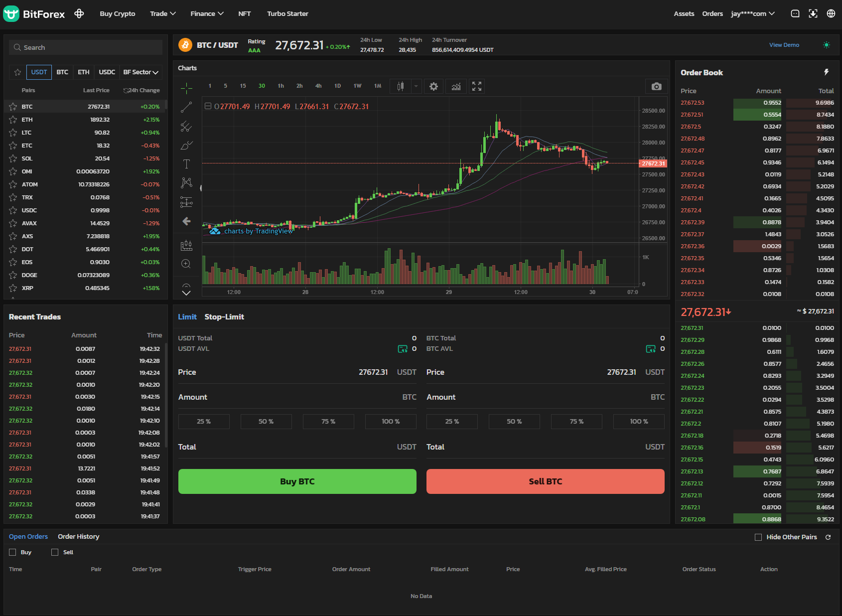Show favorites star filter tab

click(17, 72)
